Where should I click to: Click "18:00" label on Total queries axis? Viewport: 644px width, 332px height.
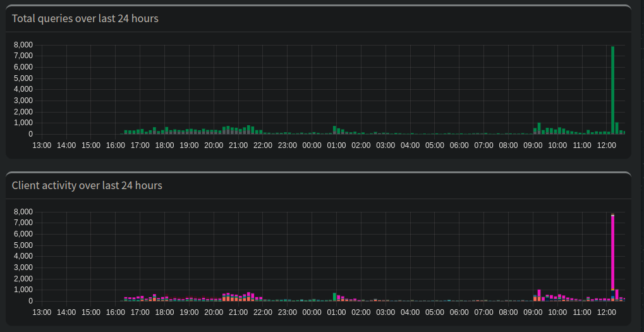tap(165, 145)
